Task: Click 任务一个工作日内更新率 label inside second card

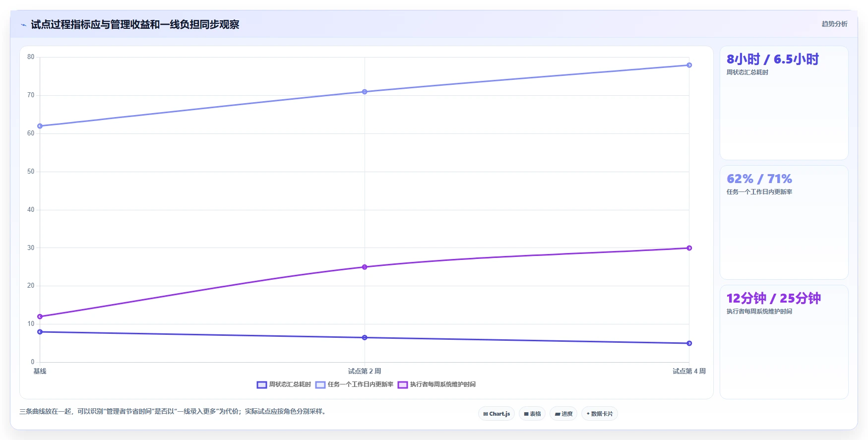Action: pos(759,192)
